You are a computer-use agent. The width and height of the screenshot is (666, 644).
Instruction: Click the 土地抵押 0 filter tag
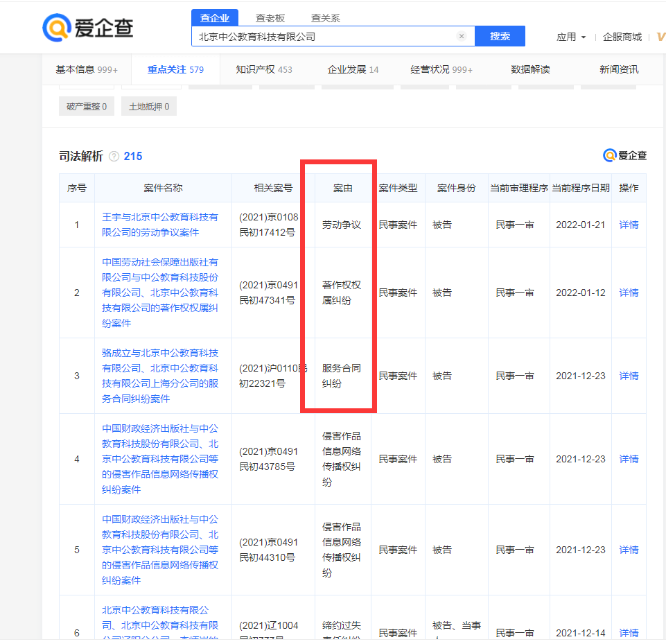click(x=149, y=106)
